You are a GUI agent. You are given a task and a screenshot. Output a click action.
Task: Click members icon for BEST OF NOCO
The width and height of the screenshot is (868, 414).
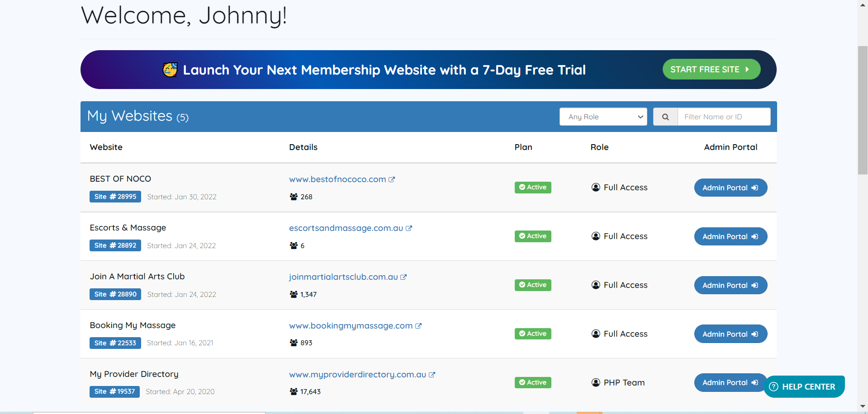tap(294, 197)
